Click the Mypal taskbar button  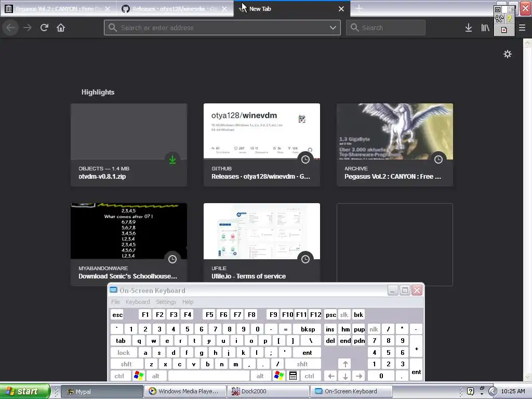(102, 391)
